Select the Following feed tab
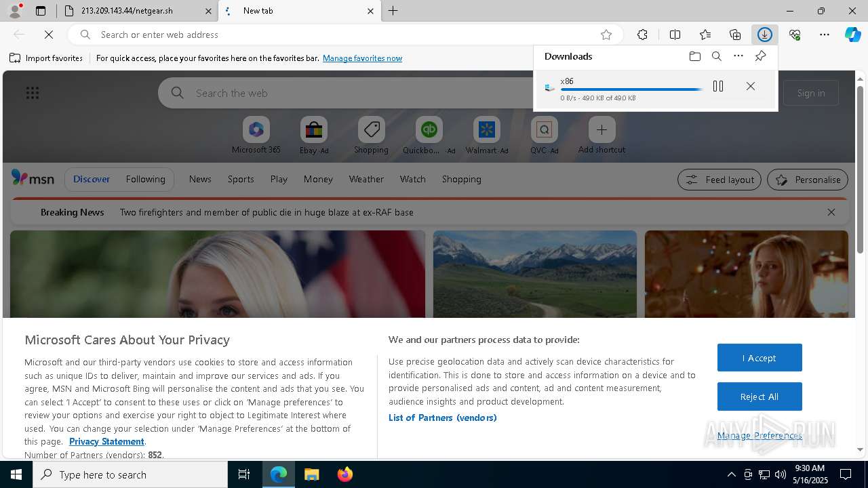The image size is (868, 488). 145,179
